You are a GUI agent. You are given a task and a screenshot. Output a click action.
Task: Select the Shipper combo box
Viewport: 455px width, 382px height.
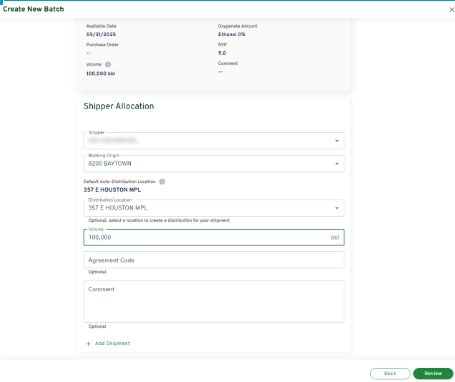pyautogui.click(x=214, y=141)
